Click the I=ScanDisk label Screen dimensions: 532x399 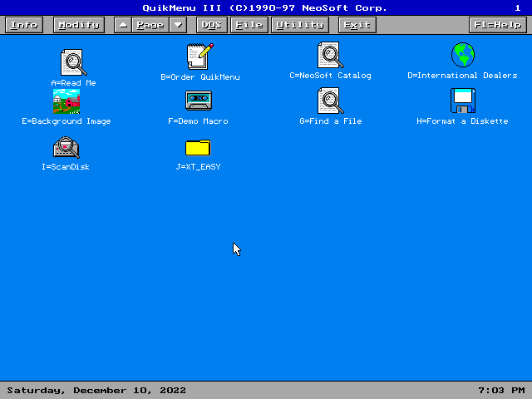click(x=66, y=167)
